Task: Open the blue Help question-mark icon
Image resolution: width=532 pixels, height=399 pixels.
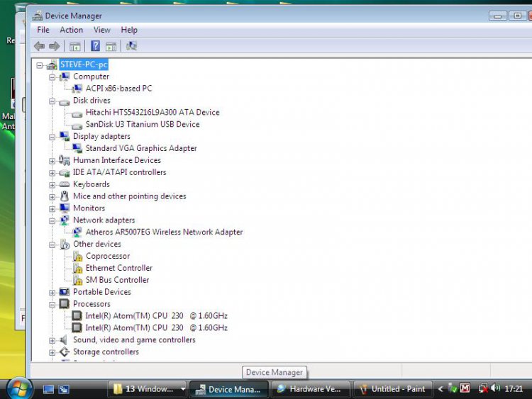Action: click(95, 46)
